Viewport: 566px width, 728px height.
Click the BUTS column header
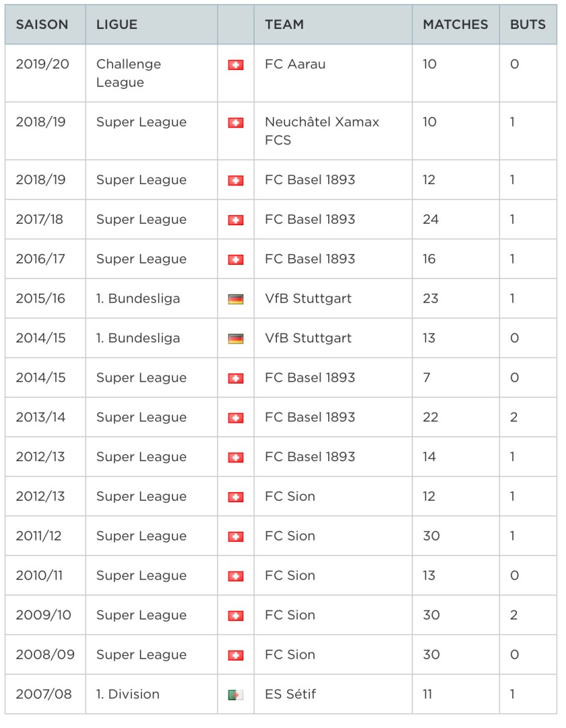pyautogui.click(x=528, y=25)
